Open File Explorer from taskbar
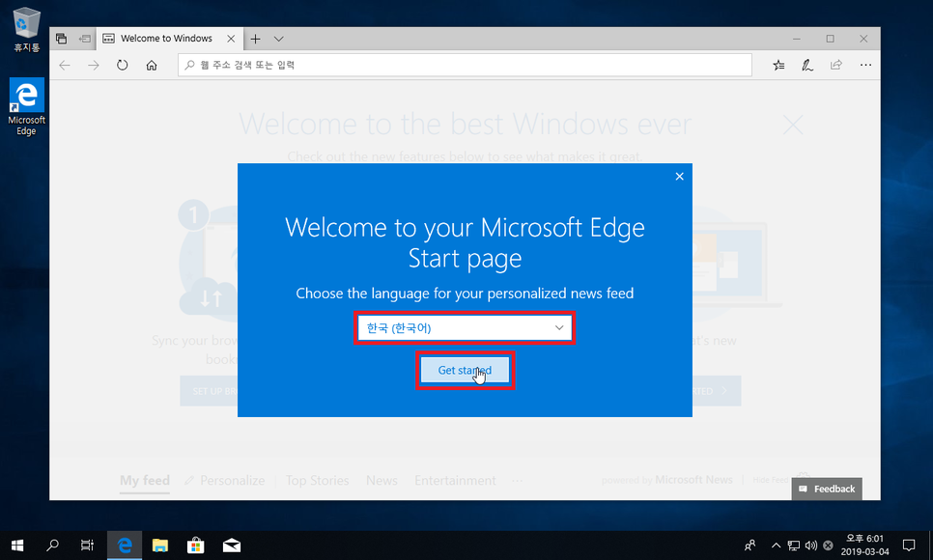 coord(160,546)
